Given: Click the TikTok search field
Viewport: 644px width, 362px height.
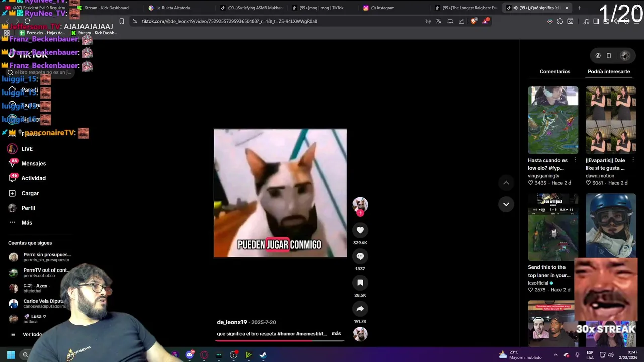Looking at the screenshot, I should [x=40, y=72].
